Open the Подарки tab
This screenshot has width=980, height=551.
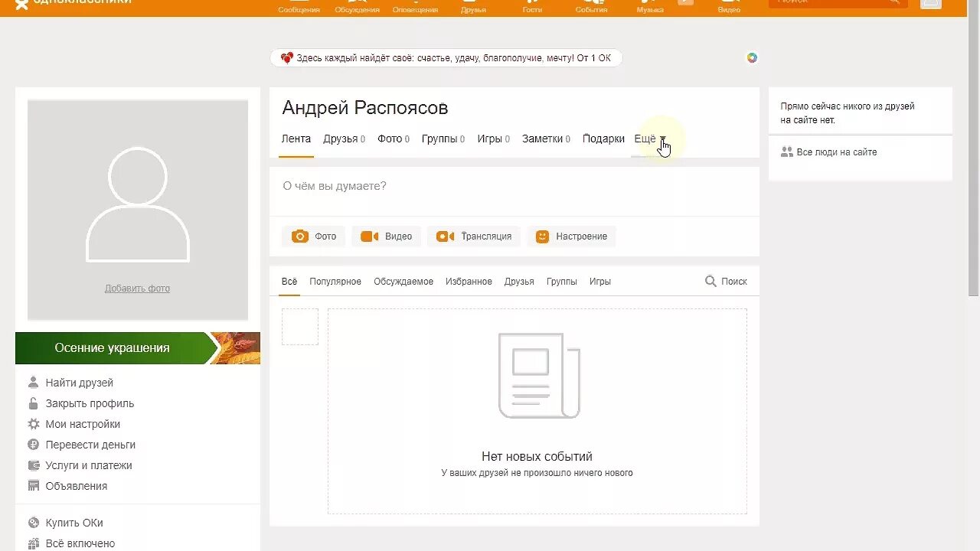click(x=603, y=139)
